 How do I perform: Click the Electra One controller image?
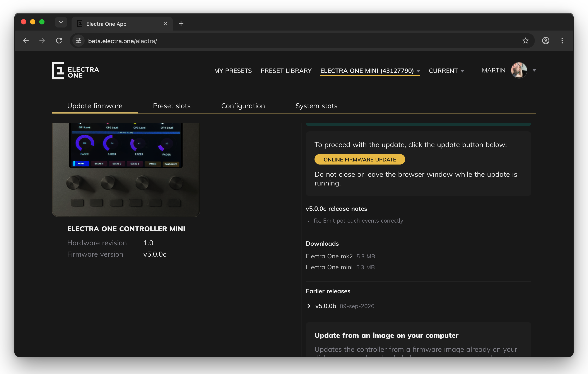tap(126, 169)
